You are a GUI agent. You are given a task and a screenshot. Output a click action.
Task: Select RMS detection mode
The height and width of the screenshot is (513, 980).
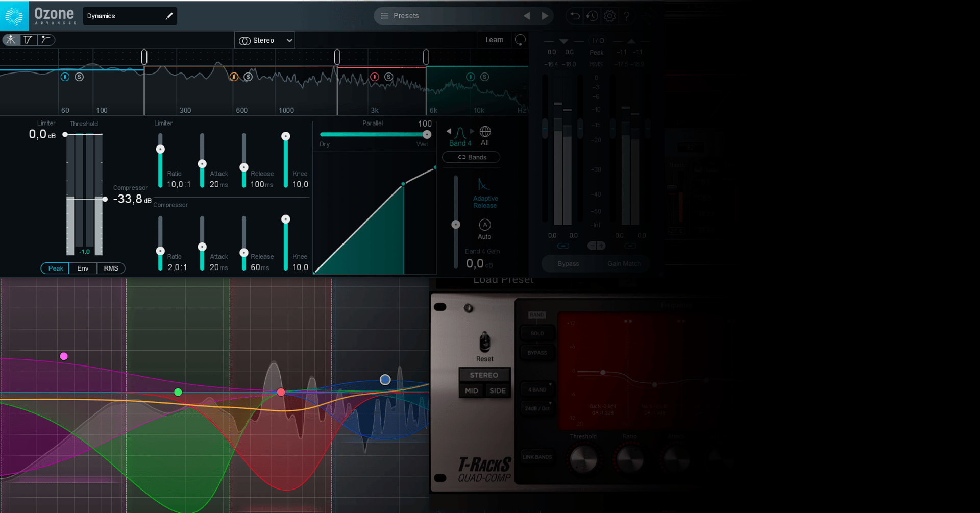tap(111, 268)
